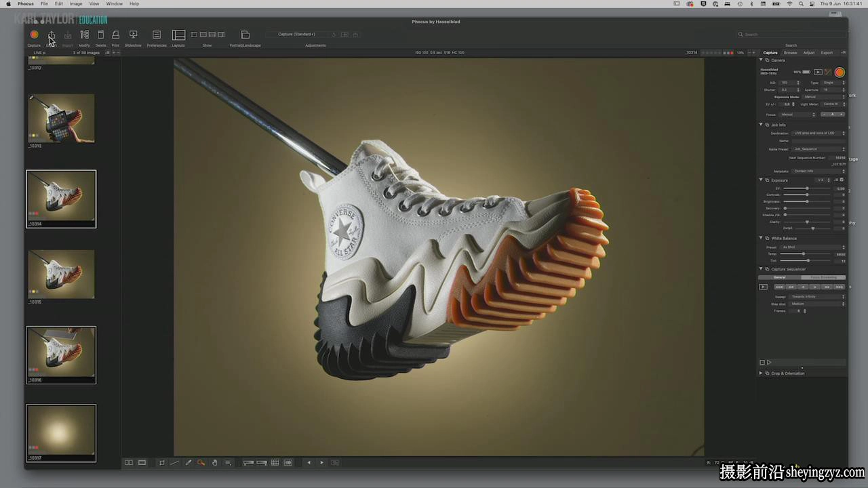Click the Frames stepper arrows
Image resolution: width=868 pixels, height=488 pixels.
click(806, 311)
